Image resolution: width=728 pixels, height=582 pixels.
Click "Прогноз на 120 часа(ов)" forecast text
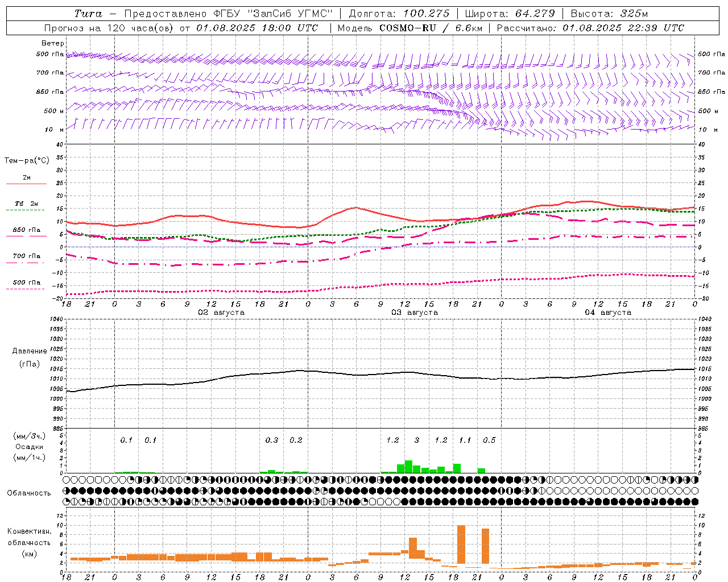(x=108, y=28)
